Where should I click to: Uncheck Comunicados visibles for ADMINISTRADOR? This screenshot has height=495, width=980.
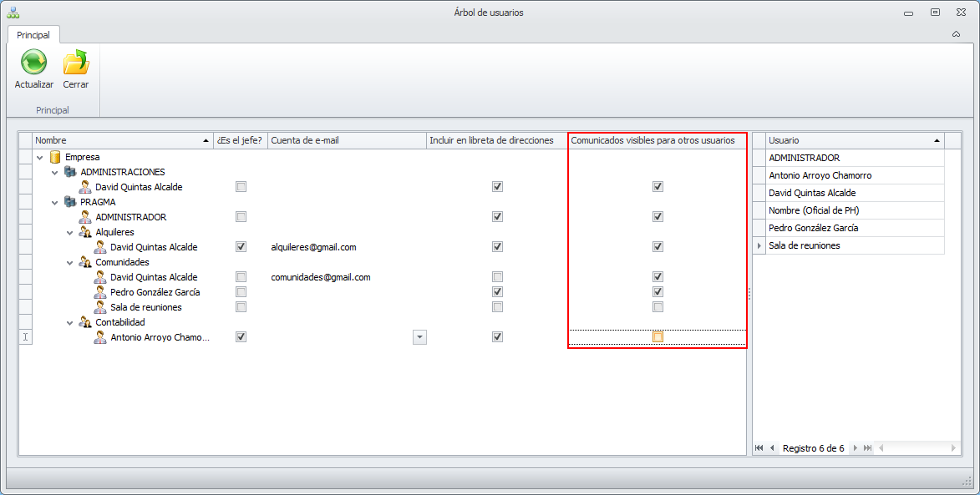point(658,216)
